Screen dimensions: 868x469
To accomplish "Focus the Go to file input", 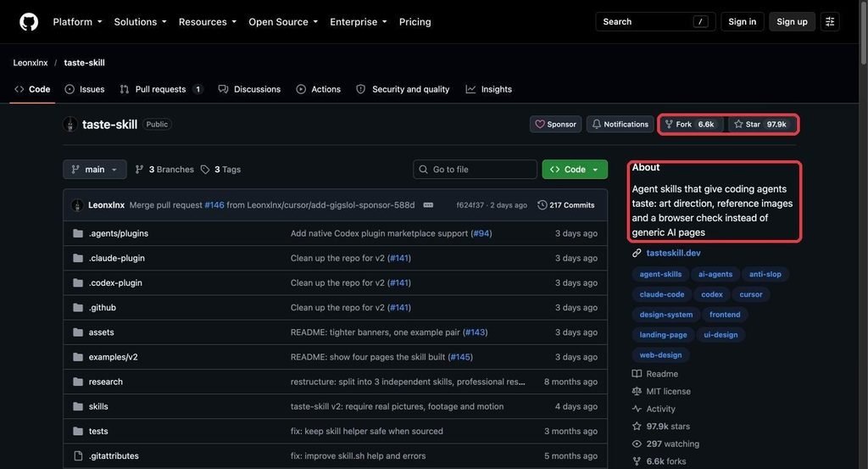I will click(x=475, y=170).
